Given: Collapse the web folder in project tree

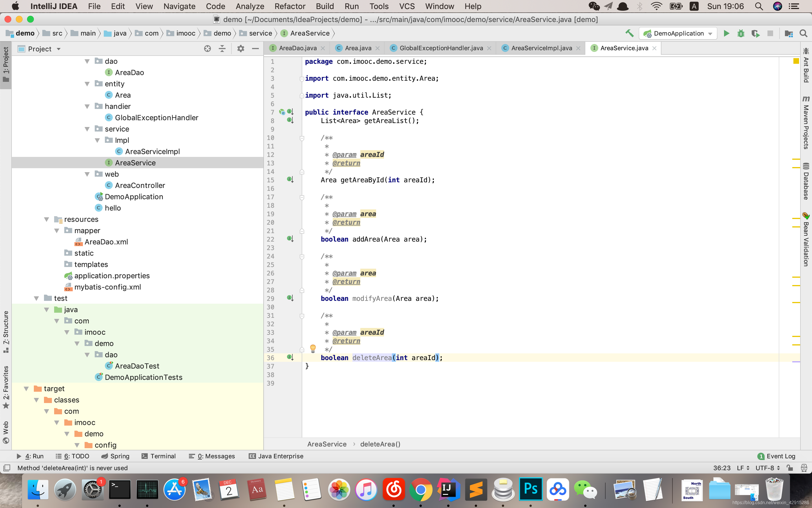Looking at the screenshot, I should tap(87, 174).
